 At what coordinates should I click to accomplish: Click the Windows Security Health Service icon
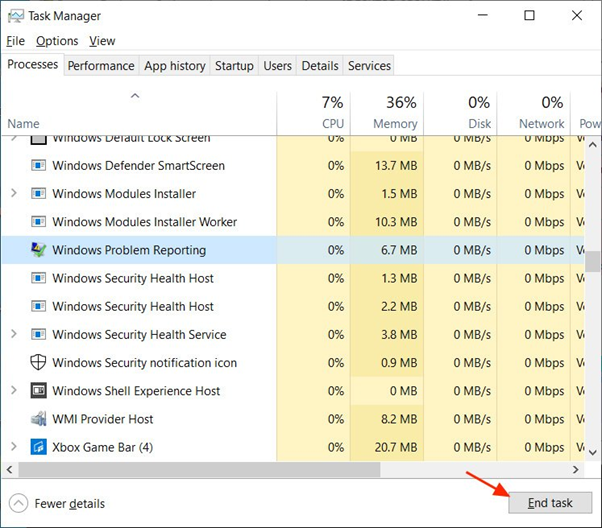pos(38,334)
